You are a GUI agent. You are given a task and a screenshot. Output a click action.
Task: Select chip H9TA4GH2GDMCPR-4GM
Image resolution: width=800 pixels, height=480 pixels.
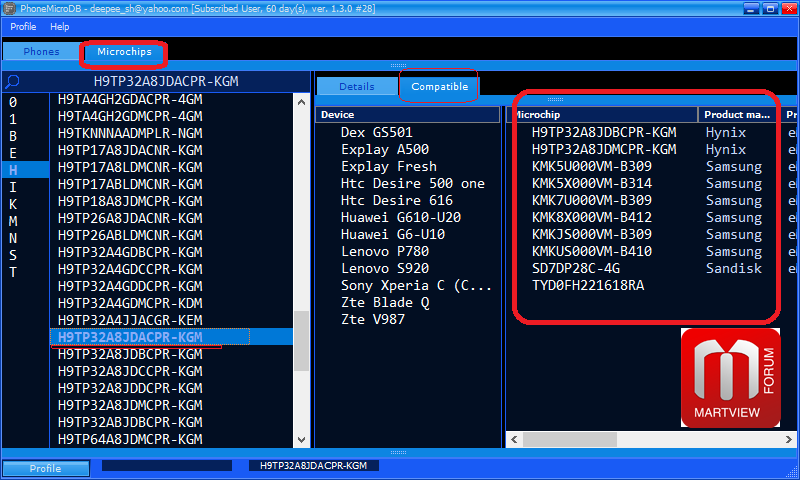pyautogui.click(x=130, y=116)
